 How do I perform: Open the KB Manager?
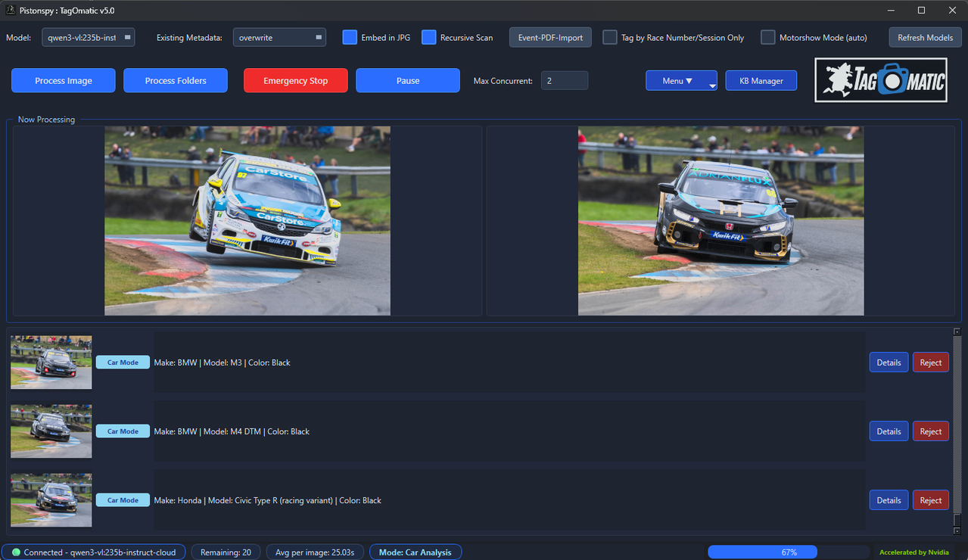tap(761, 80)
